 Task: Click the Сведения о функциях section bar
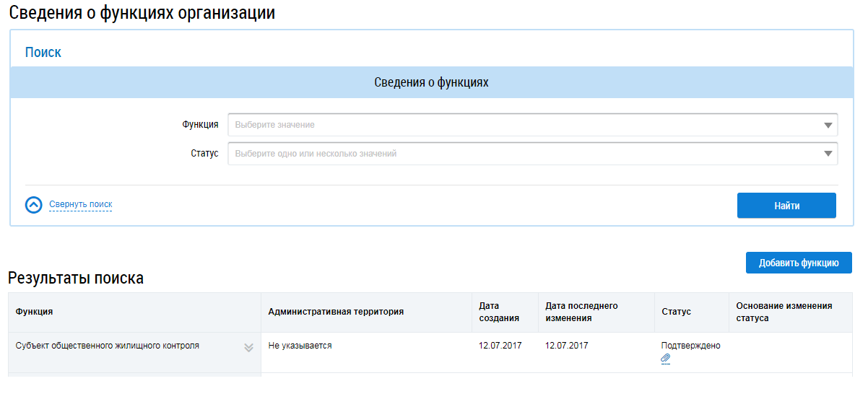[x=431, y=83]
